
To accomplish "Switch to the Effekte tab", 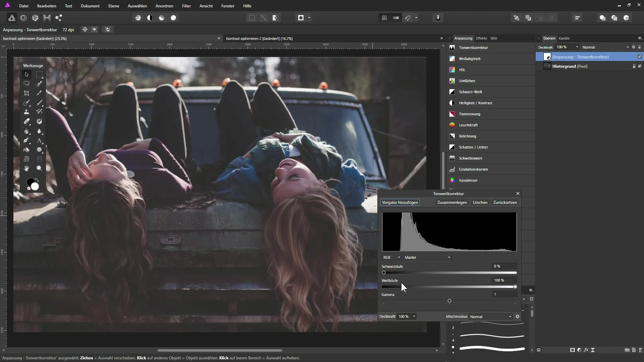I will (x=481, y=38).
